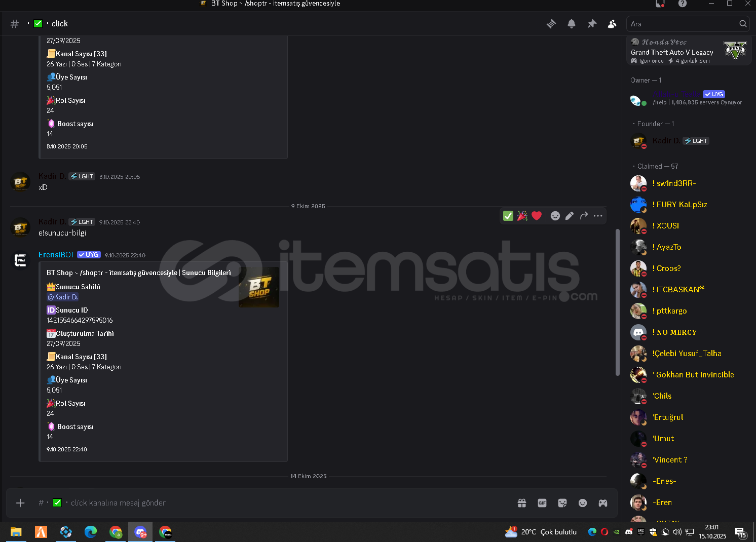Switch to Discord taskbar icon with 9+ badge
Screen dimensions: 756x542
[x=140, y=532]
